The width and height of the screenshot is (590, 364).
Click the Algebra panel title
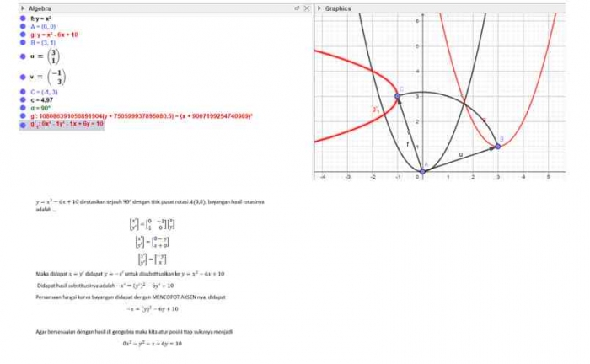[x=42, y=8]
